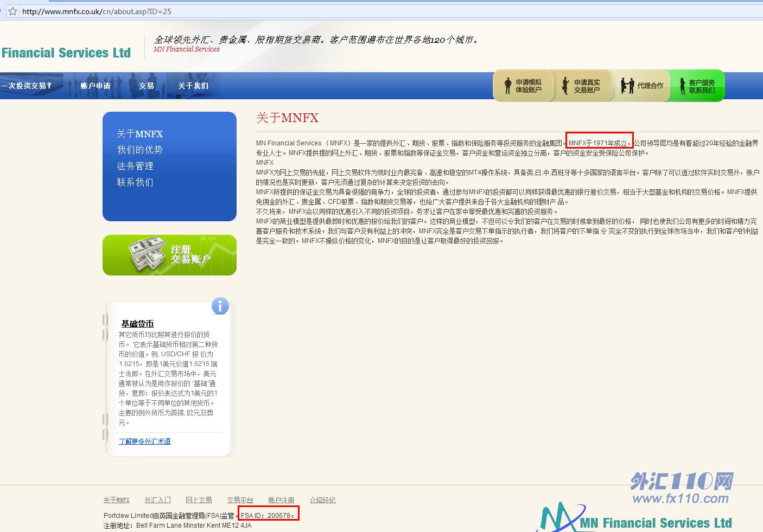The image size is (763, 532).
Task: Select 我们的优势 in the sidebar
Action: click(x=140, y=150)
